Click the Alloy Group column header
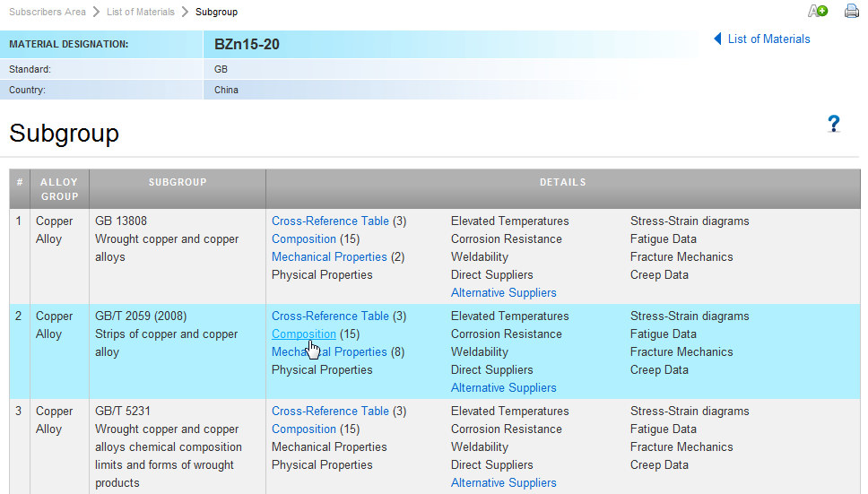 [x=59, y=189]
